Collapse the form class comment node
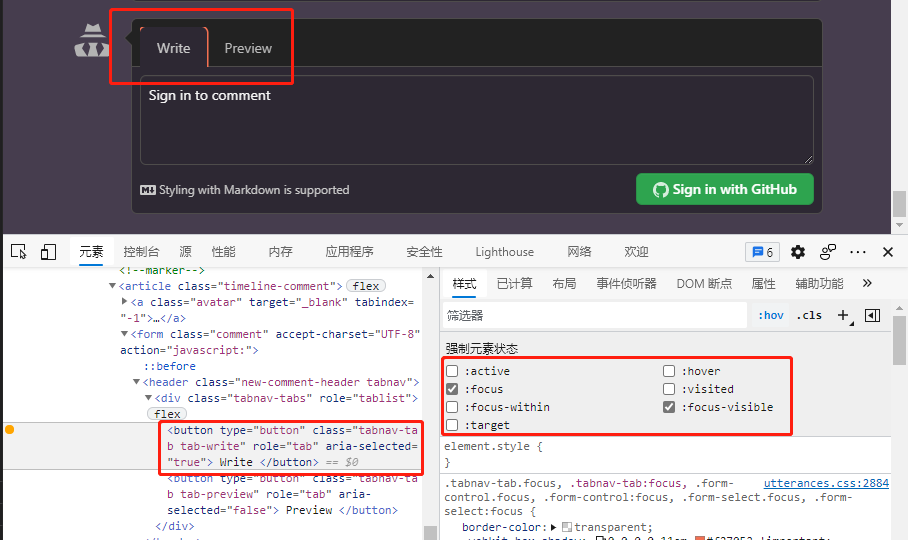 pyautogui.click(x=124, y=334)
